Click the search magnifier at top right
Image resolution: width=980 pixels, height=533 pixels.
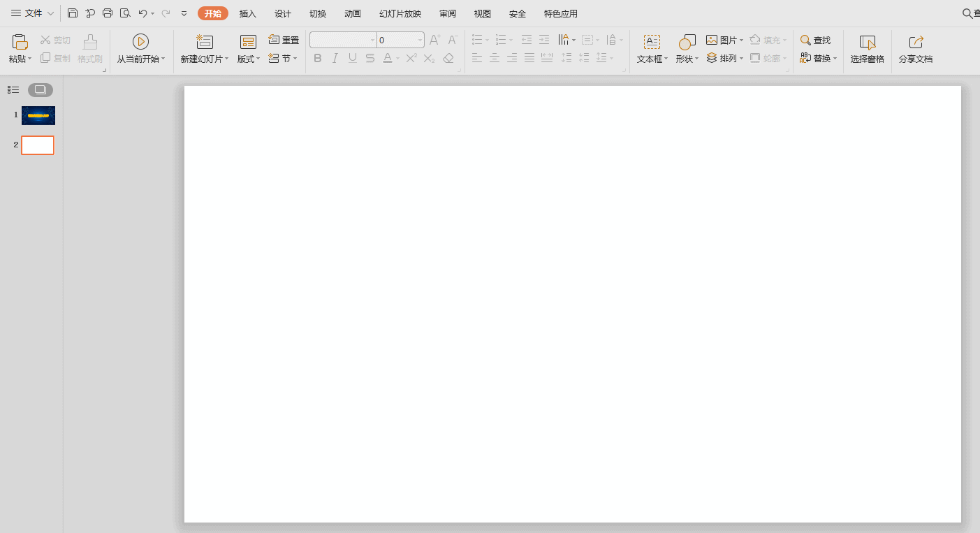967,13
